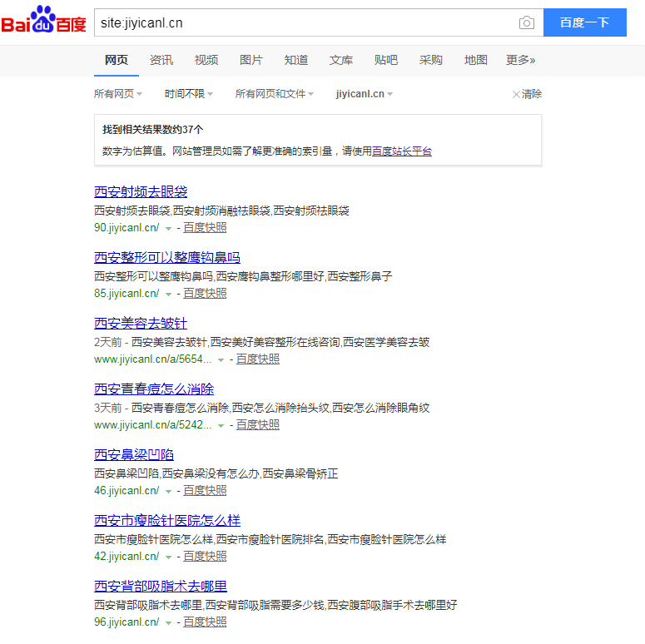
Task: Open 百度快照 for 90.jiyicanl.cn result
Action: pyautogui.click(x=205, y=227)
